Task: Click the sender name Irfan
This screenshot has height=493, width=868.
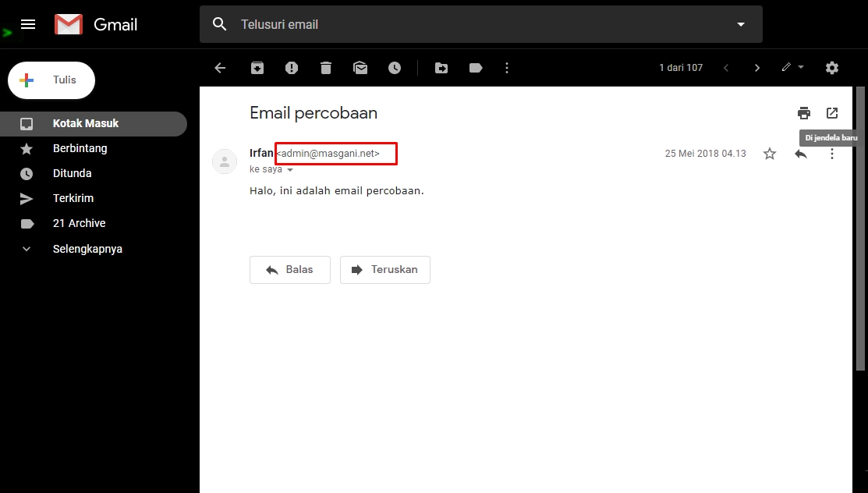Action: click(x=261, y=153)
